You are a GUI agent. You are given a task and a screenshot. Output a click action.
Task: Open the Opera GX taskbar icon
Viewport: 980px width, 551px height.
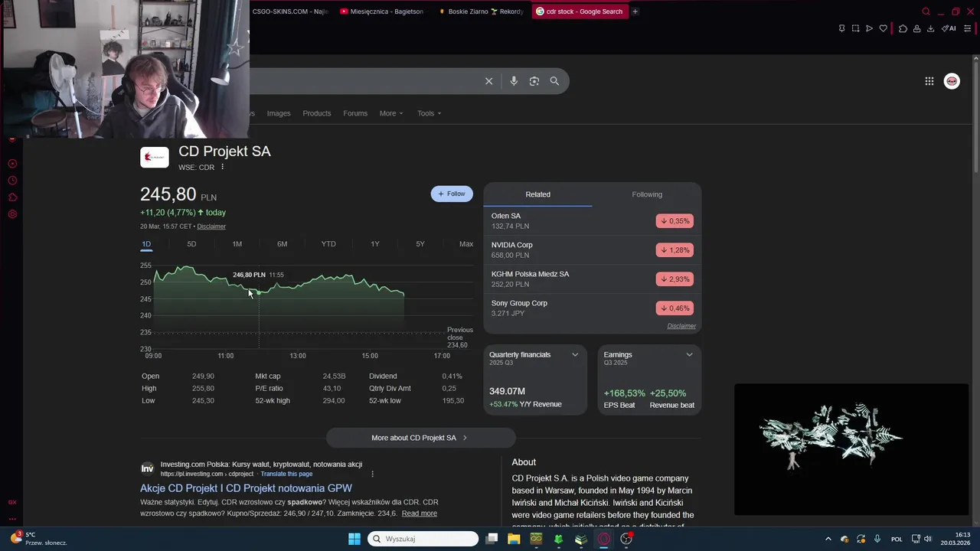604,539
